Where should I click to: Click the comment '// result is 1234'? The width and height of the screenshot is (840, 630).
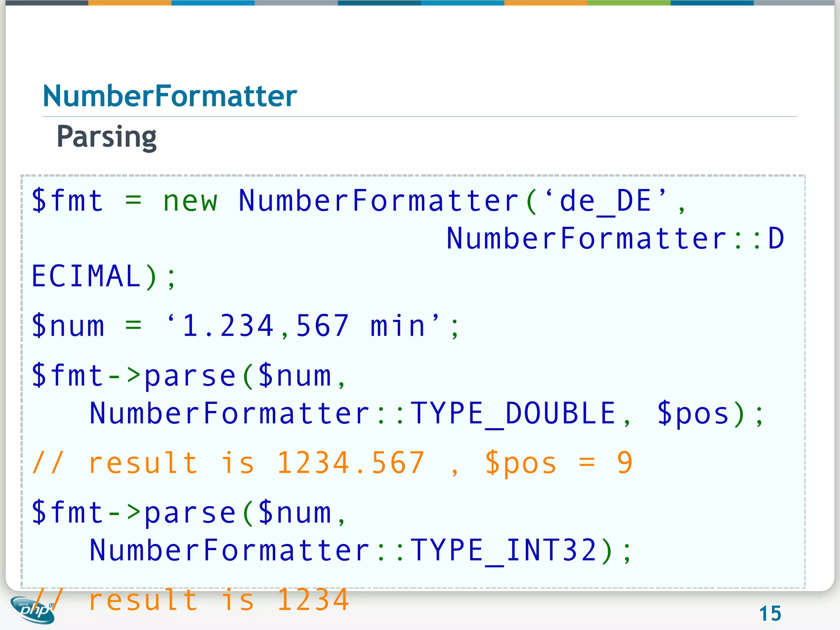191,600
